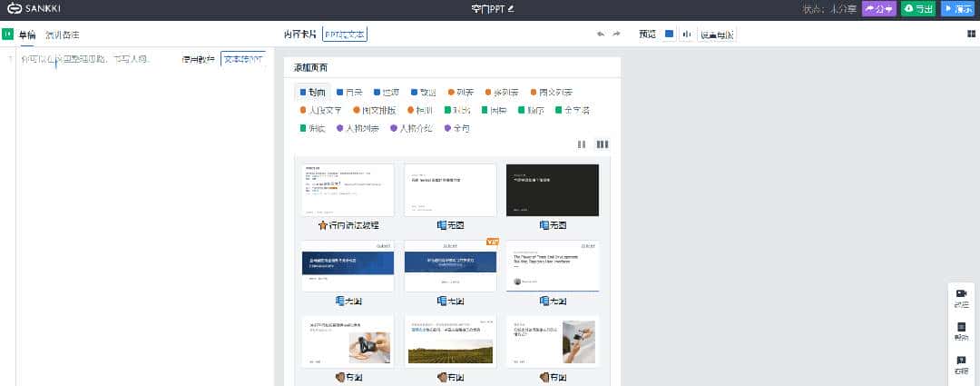Image resolution: width=980 pixels, height=386 pixels.
Task: Select the third blue category tag
Action: pyautogui.click(x=387, y=92)
